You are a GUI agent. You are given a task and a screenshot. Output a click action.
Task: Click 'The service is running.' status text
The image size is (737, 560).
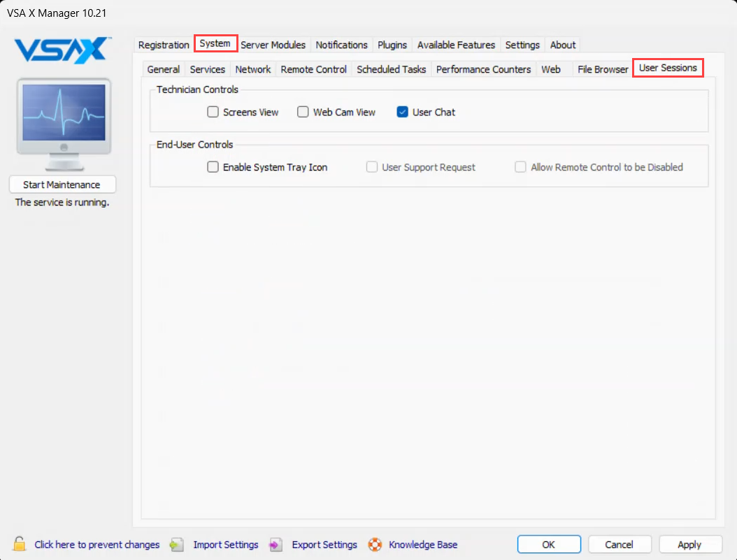click(x=62, y=202)
